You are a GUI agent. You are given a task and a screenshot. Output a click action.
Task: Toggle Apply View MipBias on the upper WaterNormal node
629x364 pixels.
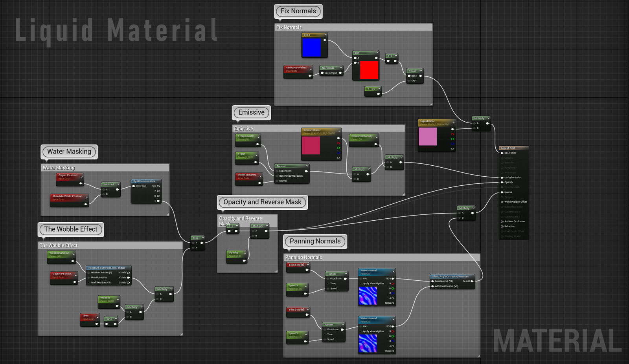(361, 284)
